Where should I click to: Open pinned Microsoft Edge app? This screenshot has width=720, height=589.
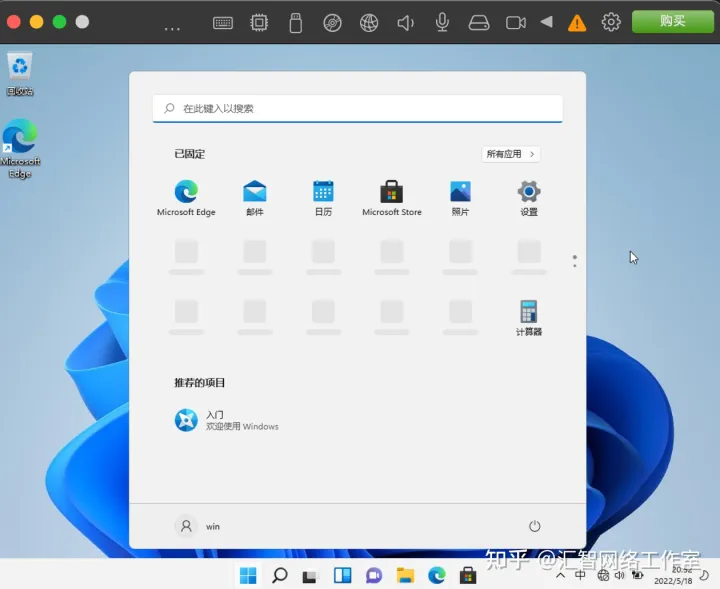tap(186, 198)
